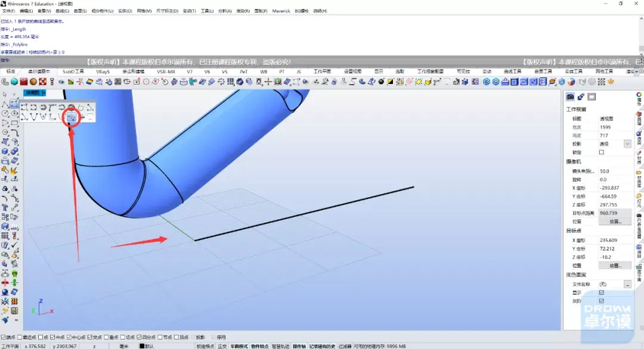This screenshot has width=644, height=349.
Task: Open the 文件(F) menu
Action: coord(8,11)
